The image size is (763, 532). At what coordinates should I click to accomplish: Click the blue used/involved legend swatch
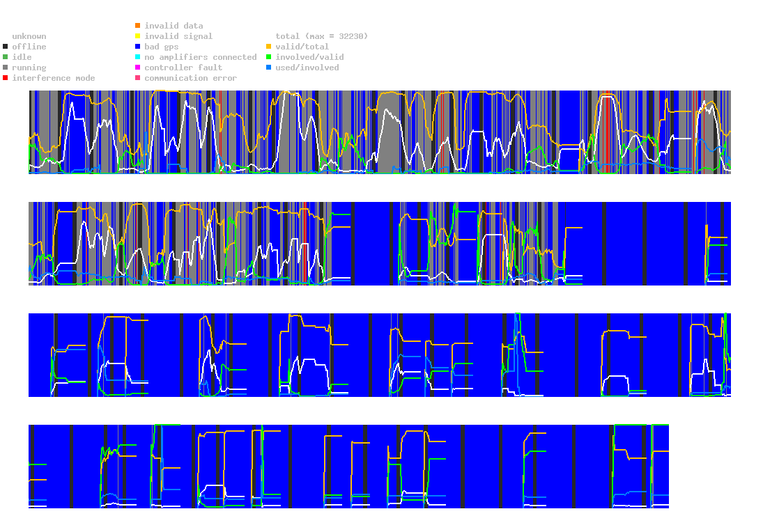[268, 68]
